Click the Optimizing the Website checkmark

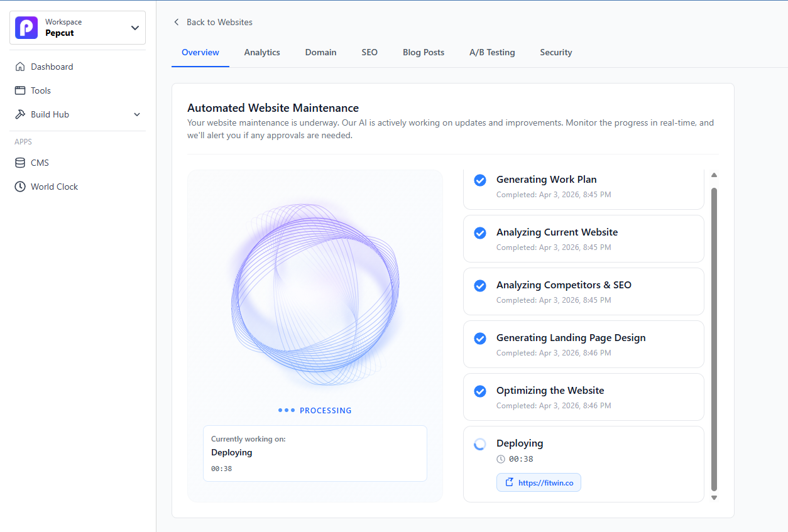pyautogui.click(x=479, y=391)
